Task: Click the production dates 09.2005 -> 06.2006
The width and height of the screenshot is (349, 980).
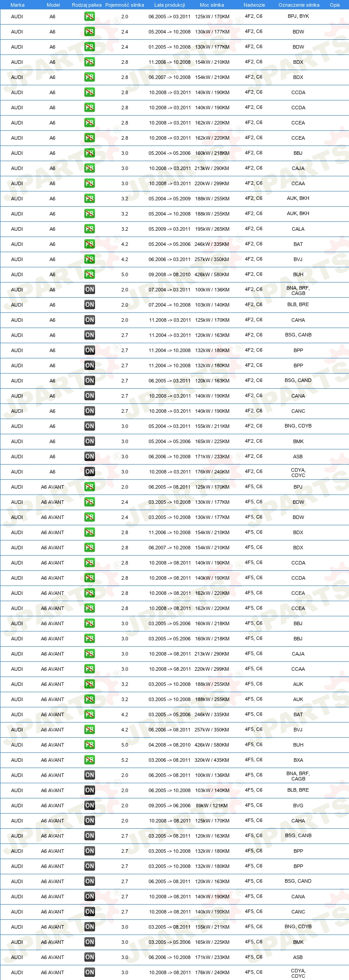Action: point(170,806)
